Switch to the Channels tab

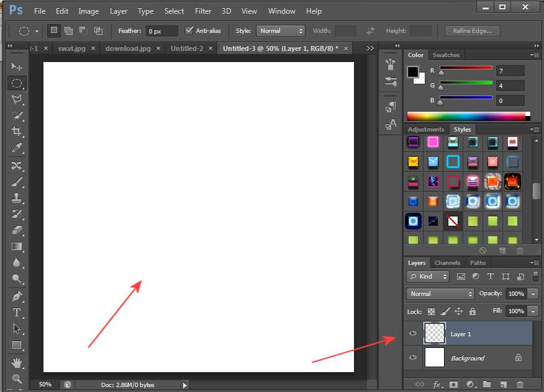[447, 262]
